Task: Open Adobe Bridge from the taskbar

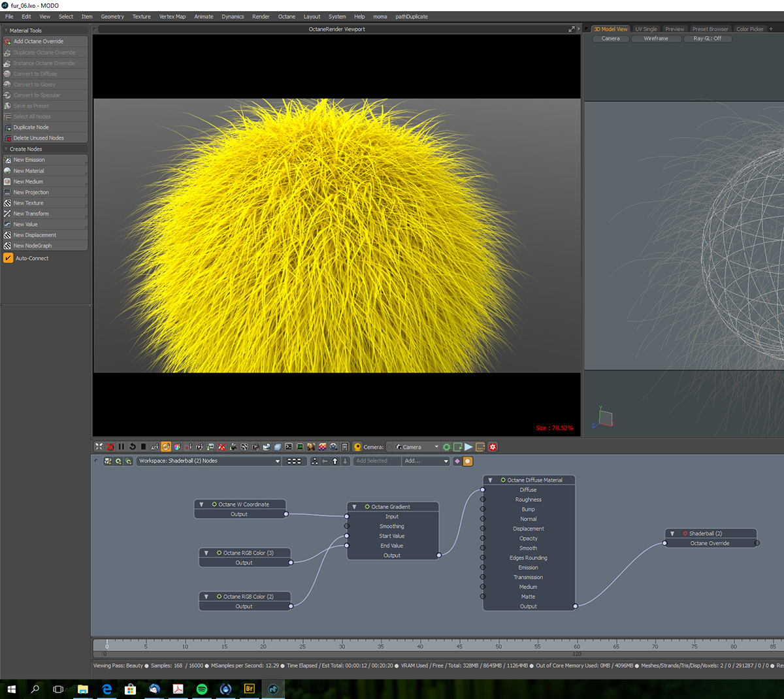Action: (249, 689)
